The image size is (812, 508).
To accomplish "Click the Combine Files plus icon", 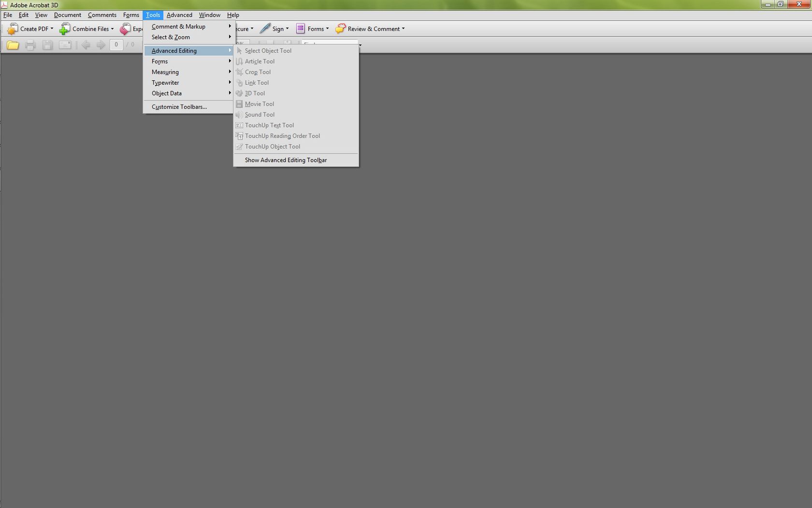I will coord(65,29).
